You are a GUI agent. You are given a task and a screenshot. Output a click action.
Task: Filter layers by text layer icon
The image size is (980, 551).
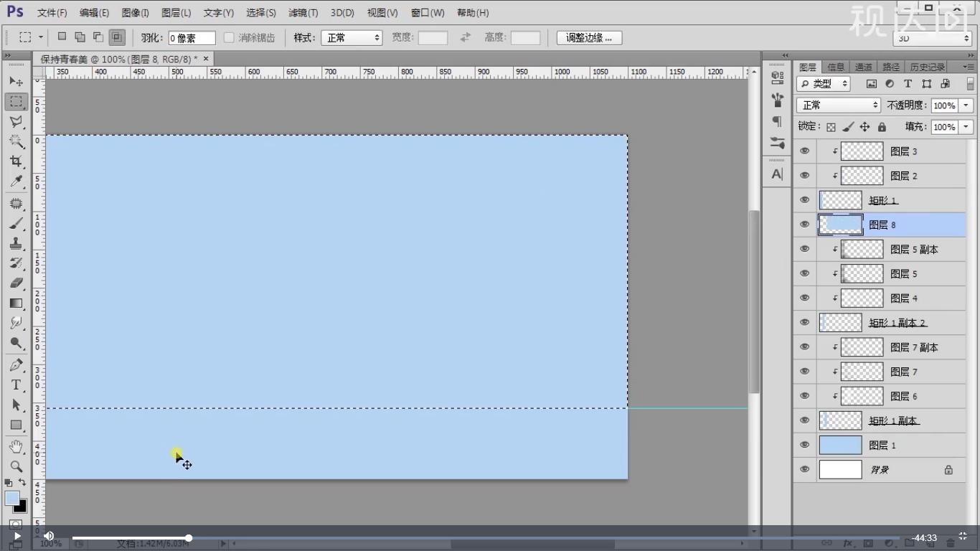(x=908, y=84)
